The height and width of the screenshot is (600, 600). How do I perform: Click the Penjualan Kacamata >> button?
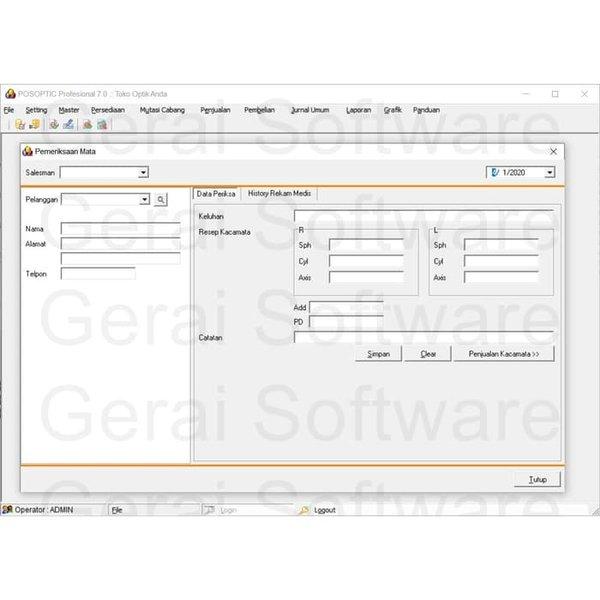pyautogui.click(x=503, y=354)
